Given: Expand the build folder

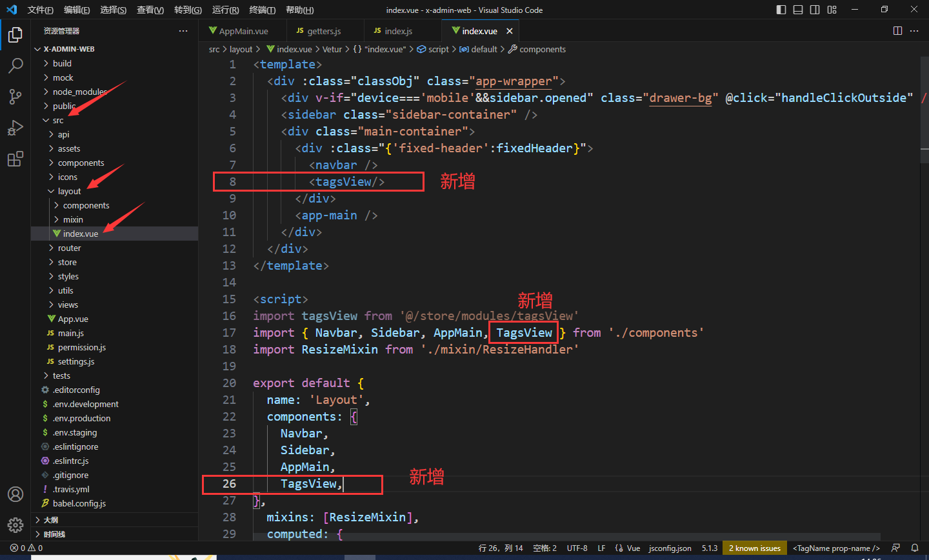Looking at the screenshot, I should [x=115, y=63].
